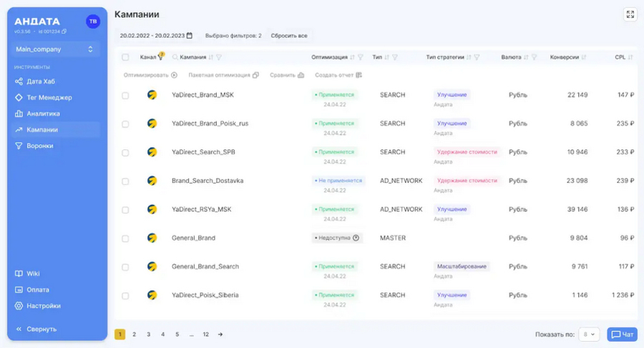Check the YaDirect_Brand_Poisk_rus row checkbox

[125, 124]
